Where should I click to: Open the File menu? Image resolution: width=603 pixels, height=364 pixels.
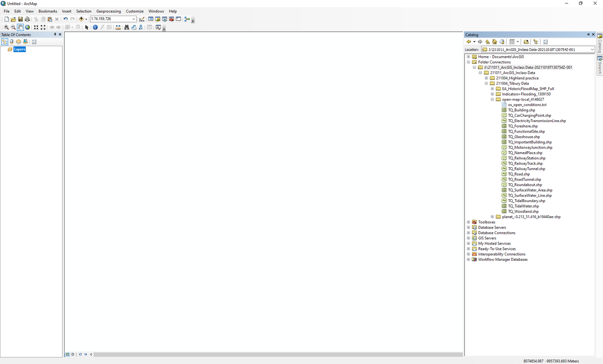click(6, 11)
